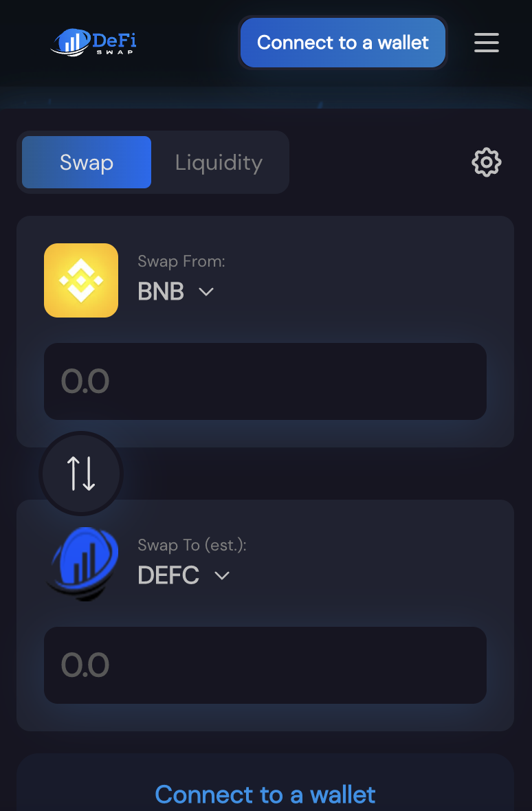Switch to the Liquidity tab
Screen dimensions: 532x811
point(219,163)
